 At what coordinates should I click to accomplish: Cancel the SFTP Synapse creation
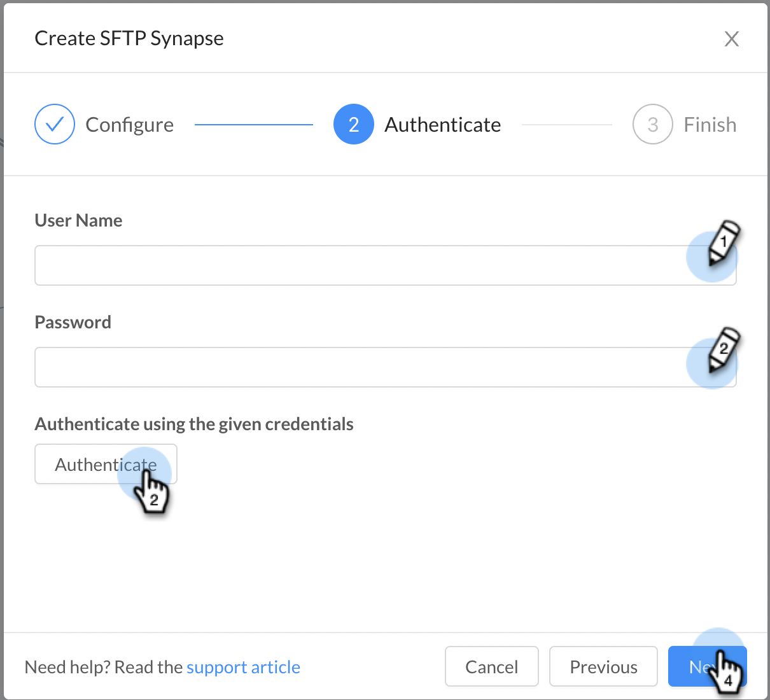(492, 666)
